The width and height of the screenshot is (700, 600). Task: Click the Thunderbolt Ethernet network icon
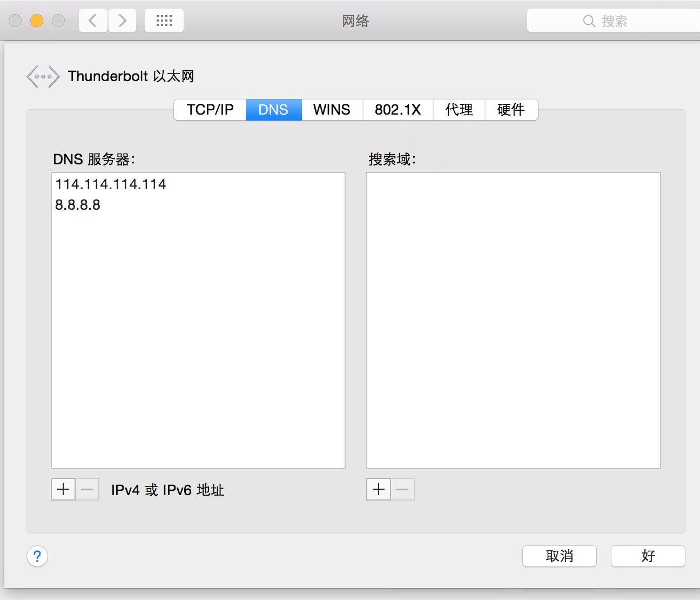[x=43, y=76]
